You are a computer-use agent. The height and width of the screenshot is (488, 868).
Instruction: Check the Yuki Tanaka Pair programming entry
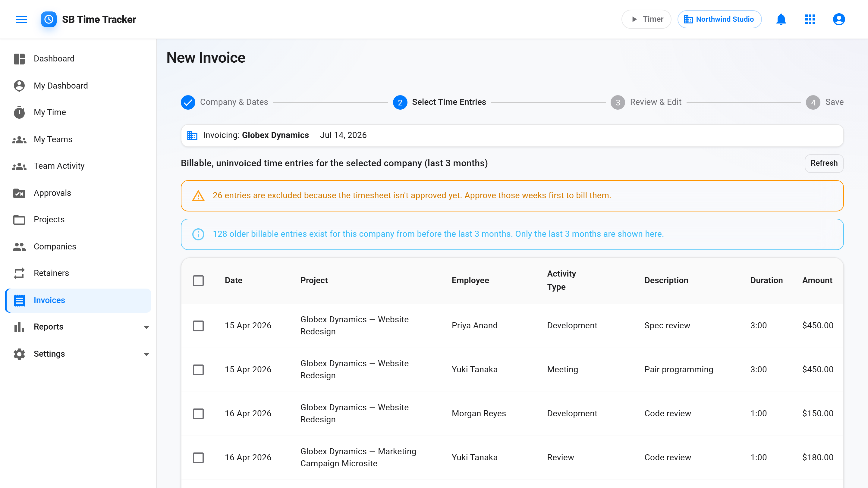coord(198,370)
